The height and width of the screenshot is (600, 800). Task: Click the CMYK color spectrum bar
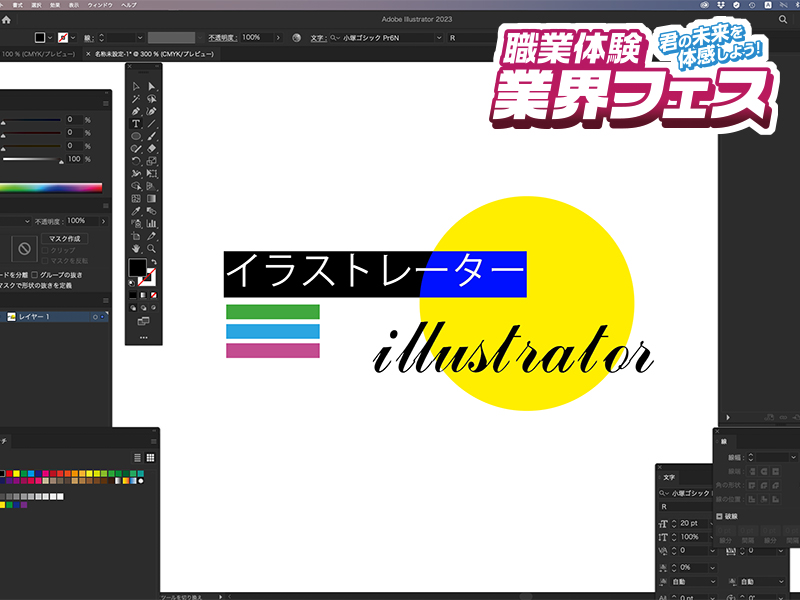(x=51, y=188)
